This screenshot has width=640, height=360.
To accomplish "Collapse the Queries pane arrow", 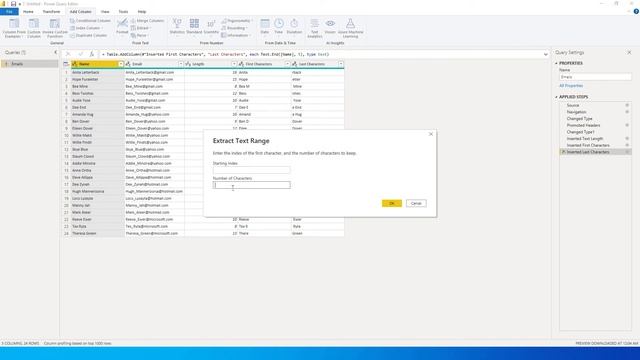I will click(56, 52).
